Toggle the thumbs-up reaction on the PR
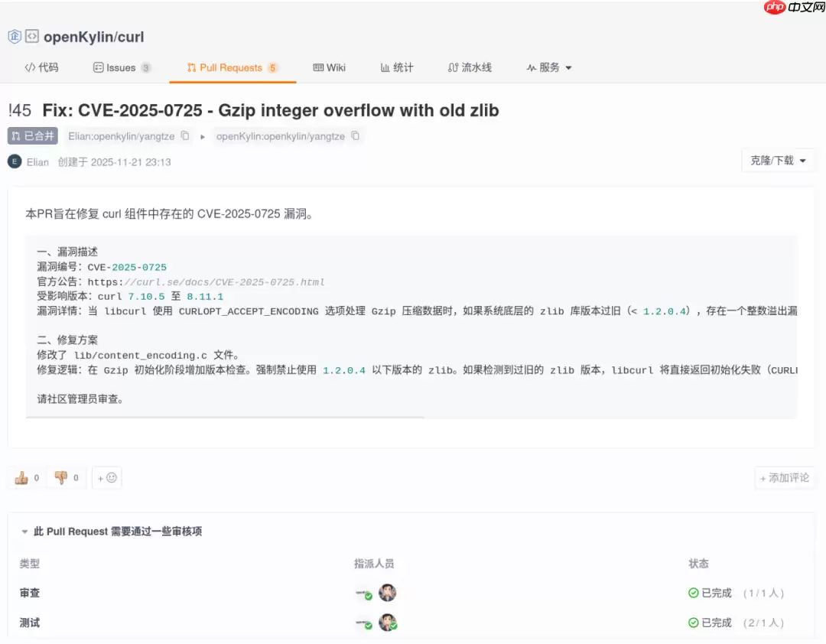This screenshot has width=826, height=644. (25, 477)
